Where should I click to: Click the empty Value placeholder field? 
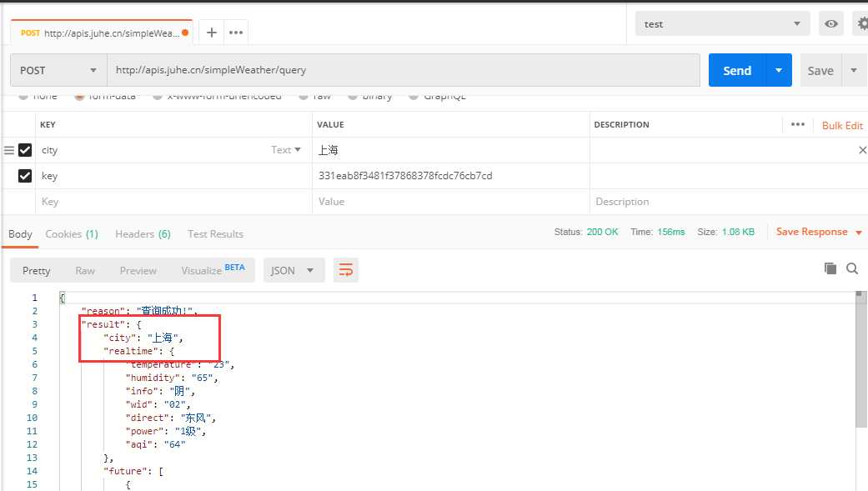pos(450,202)
